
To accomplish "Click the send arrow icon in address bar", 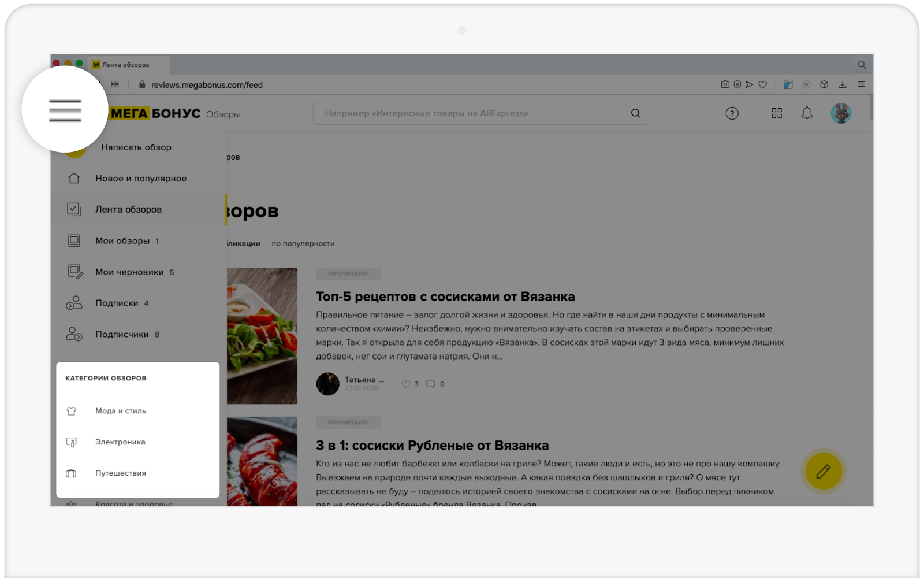I will [x=749, y=84].
